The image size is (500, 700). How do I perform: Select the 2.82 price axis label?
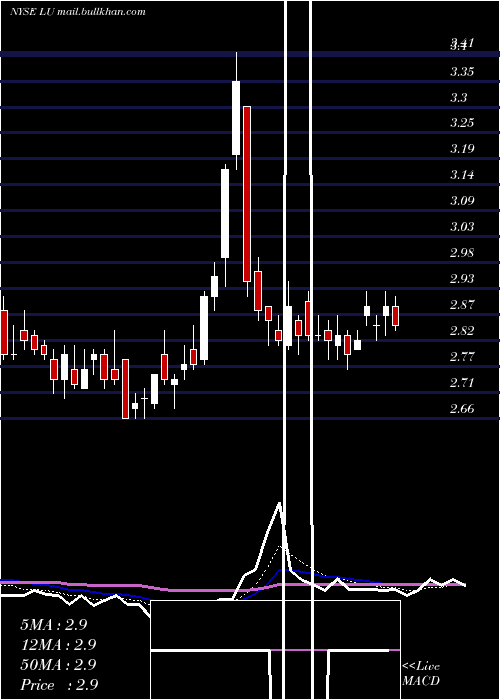point(462,331)
